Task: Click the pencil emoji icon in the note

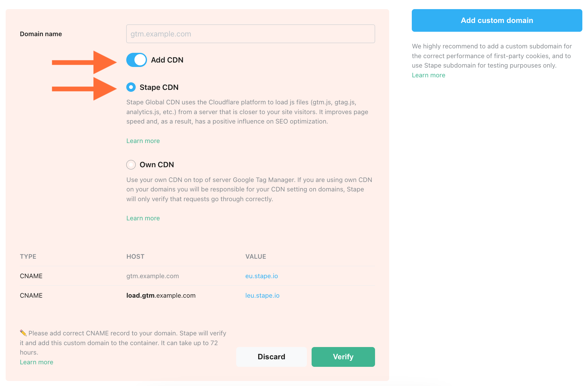Action: (x=23, y=333)
